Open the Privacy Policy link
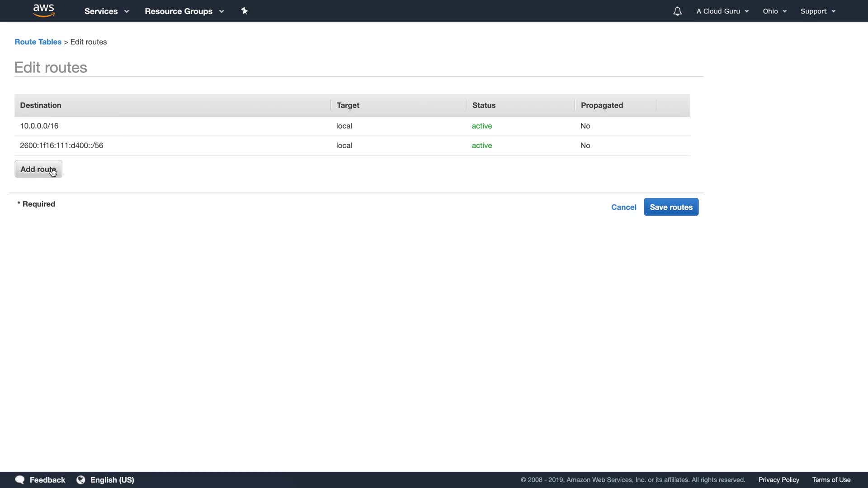 click(x=778, y=480)
